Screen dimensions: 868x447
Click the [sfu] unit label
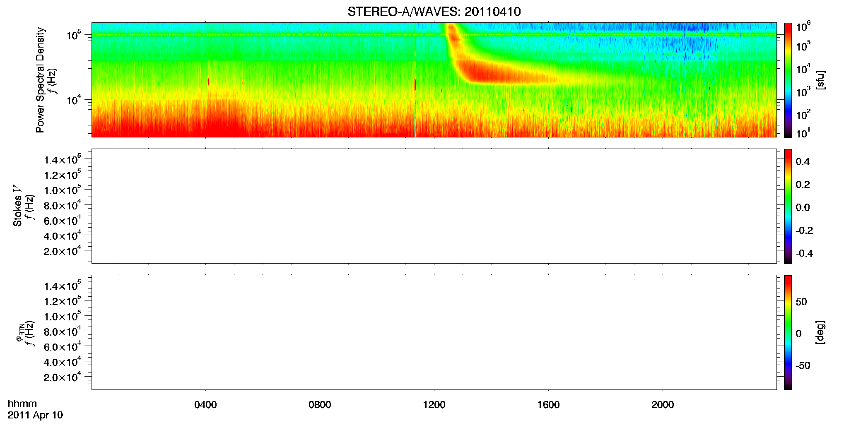tap(820, 80)
